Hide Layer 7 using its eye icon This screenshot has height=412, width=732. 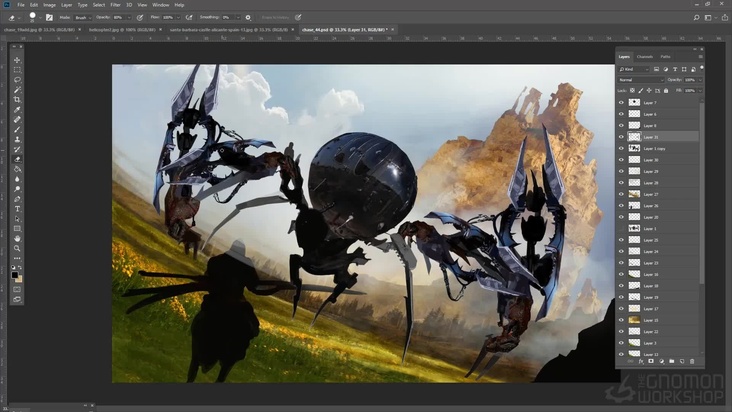(621, 103)
